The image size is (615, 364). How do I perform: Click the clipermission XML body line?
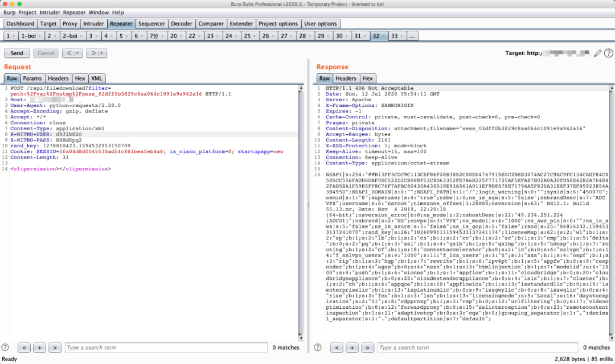pos(61,168)
